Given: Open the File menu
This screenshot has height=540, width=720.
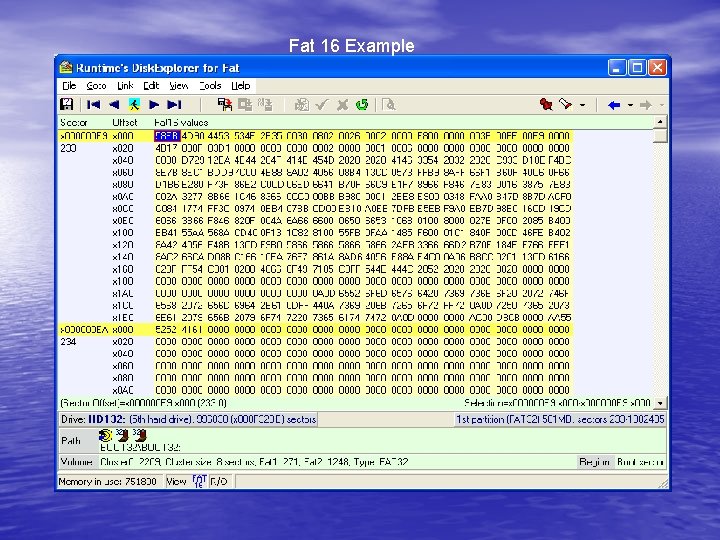Looking at the screenshot, I should [x=69, y=86].
